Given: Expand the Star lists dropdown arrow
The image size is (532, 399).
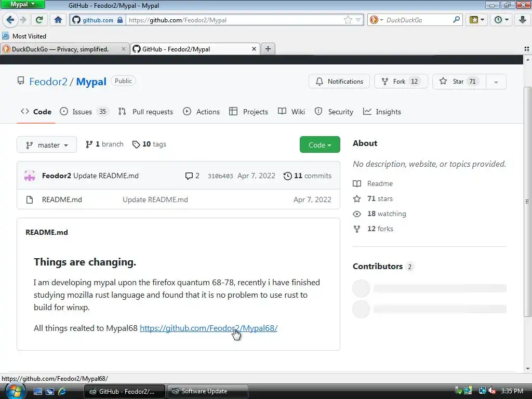Looking at the screenshot, I should pyautogui.click(x=496, y=82).
